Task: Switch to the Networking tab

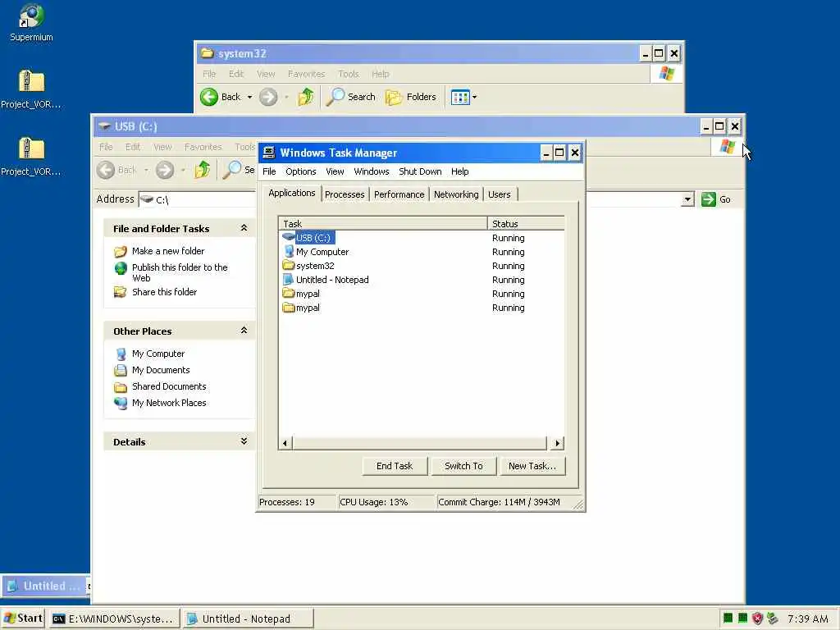Action: [456, 194]
